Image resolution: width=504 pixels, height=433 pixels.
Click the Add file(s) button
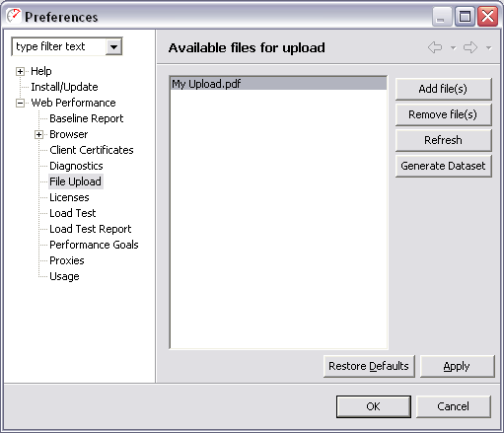click(x=443, y=89)
